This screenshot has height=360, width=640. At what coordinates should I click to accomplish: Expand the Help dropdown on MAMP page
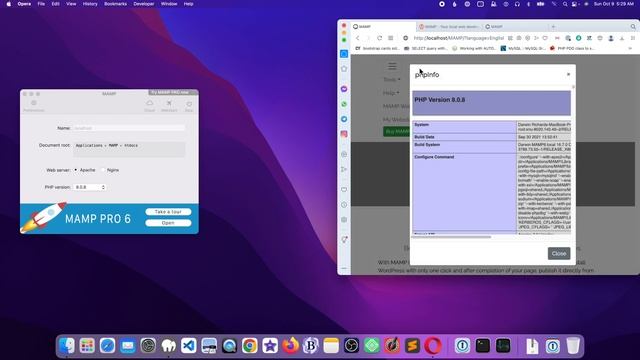point(391,93)
